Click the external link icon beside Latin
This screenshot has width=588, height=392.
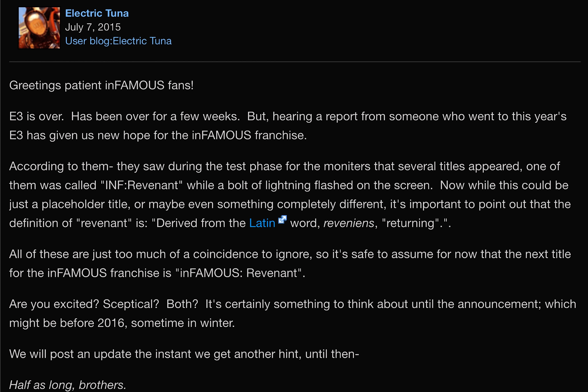pos(282,219)
